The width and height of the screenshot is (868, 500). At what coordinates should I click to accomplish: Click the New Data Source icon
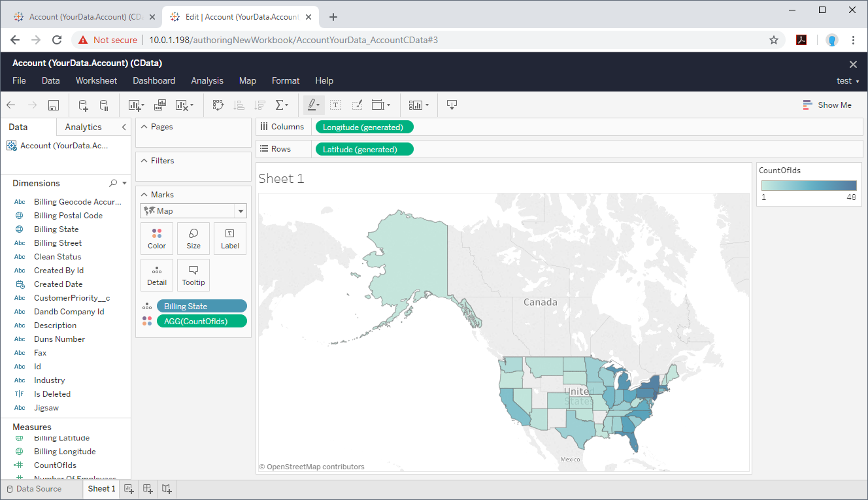[83, 105]
